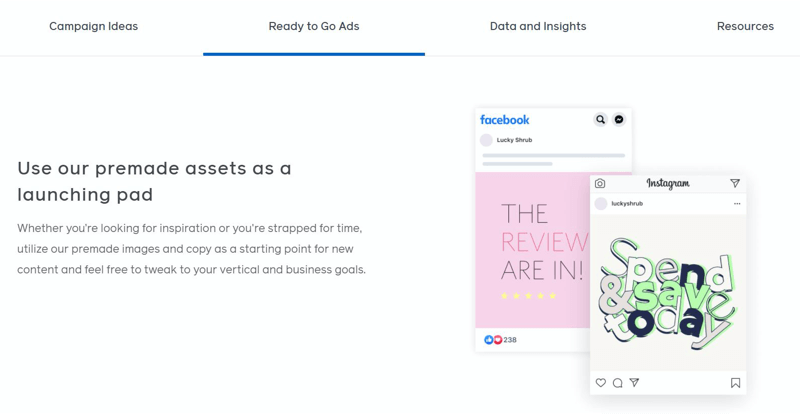800x414 pixels.
Task: Click the Messenger icon in Facebook mockup
Action: (619, 119)
